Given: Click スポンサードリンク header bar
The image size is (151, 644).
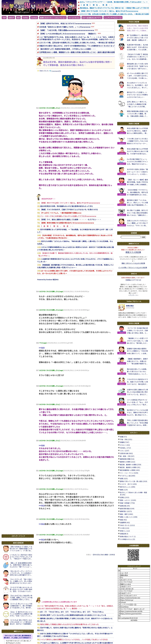Looking at the screenshot, I should [18, 536].
